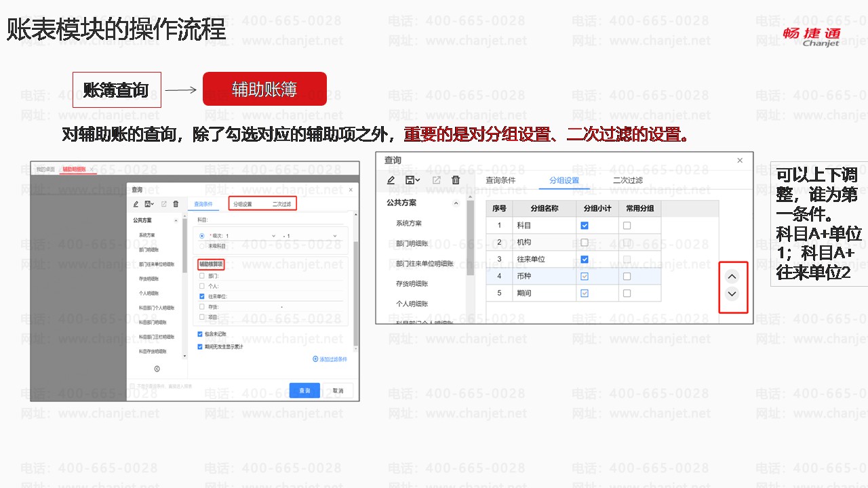Close the right query dialog
868x488 pixels.
pyautogui.click(x=740, y=161)
